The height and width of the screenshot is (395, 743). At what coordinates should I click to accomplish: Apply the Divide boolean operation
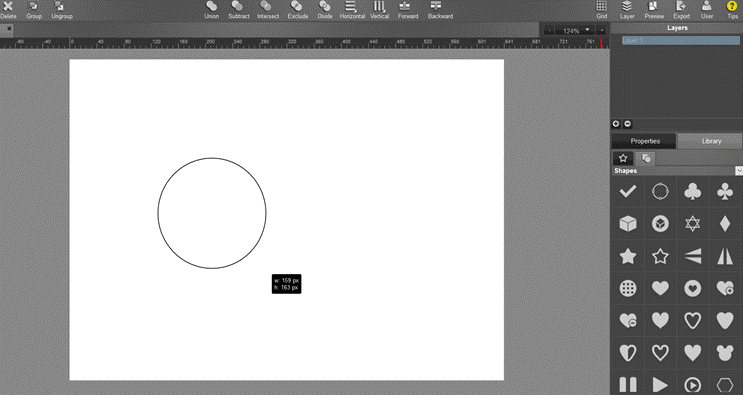coord(325,10)
